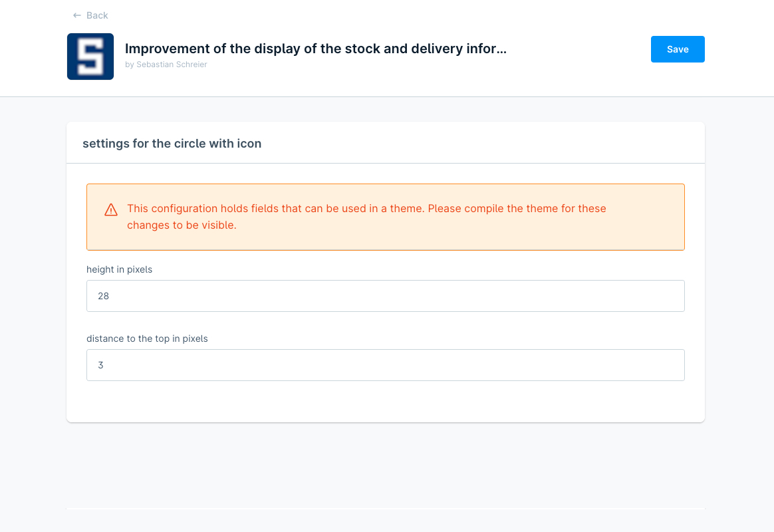Click the theme compile warning message text
Image resolution: width=774 pixels, height=532 pixels.
tap(366, 209)
